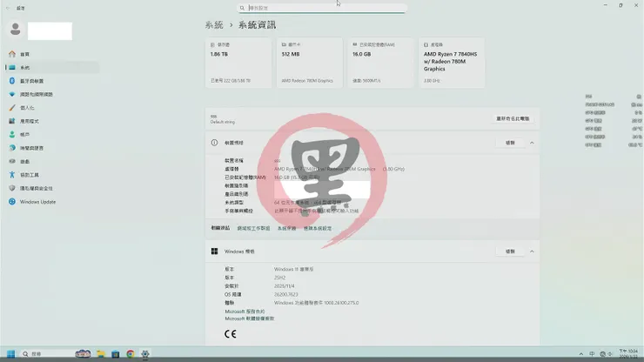Open Microsoft Store from the taskbar
Viewport: 644px width, 362px height.
[x=116, y=354]
